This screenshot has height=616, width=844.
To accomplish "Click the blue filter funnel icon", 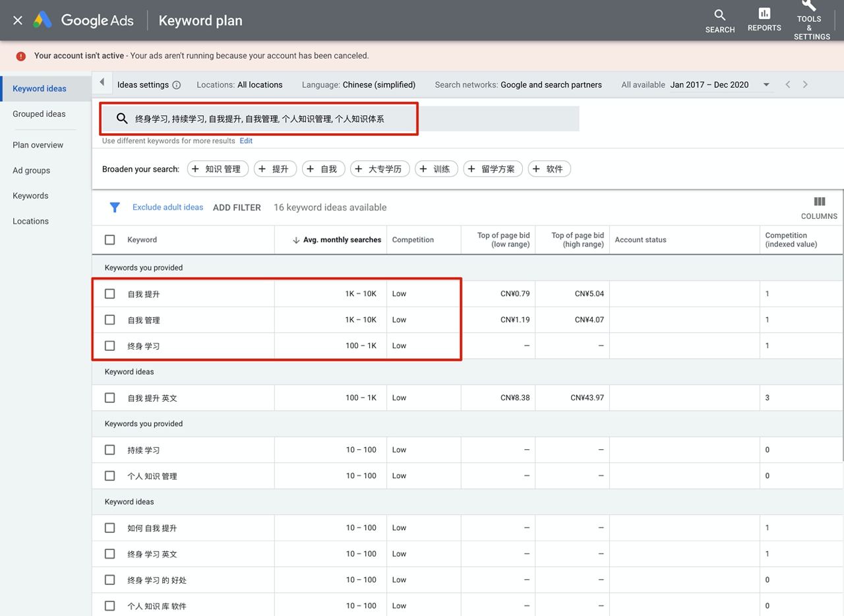I will 115,207.
